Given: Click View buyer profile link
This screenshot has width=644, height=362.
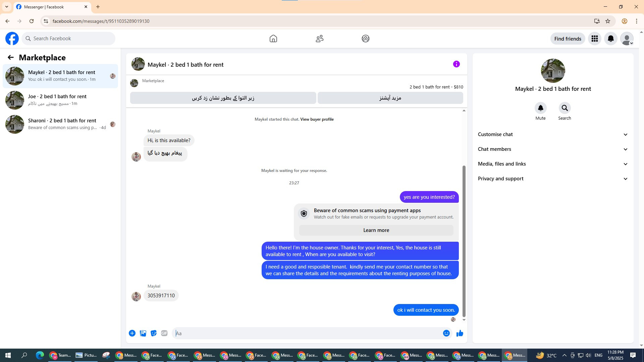Looking at the screenshot, I should pos(317,119).
